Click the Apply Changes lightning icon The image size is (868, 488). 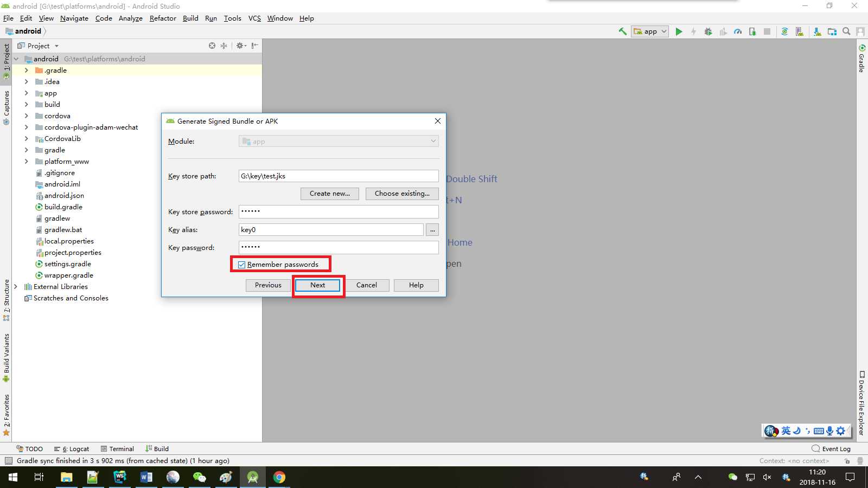(693, 31)
